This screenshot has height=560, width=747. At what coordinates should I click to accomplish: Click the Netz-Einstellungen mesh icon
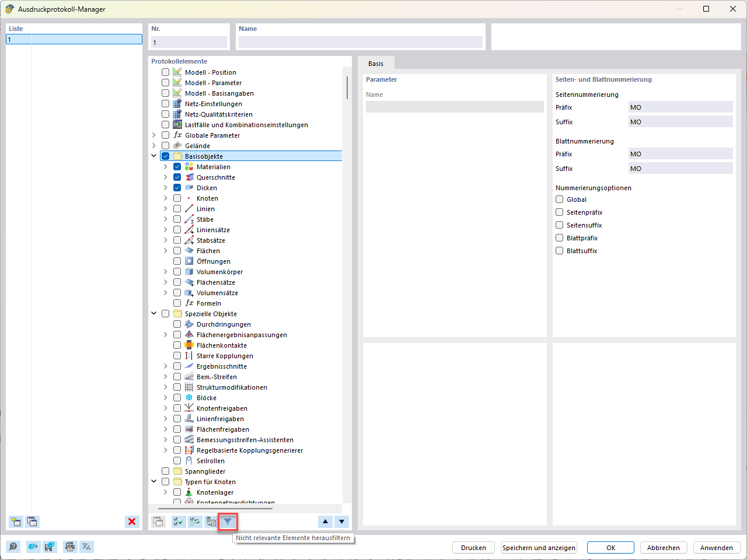point(177,104)
